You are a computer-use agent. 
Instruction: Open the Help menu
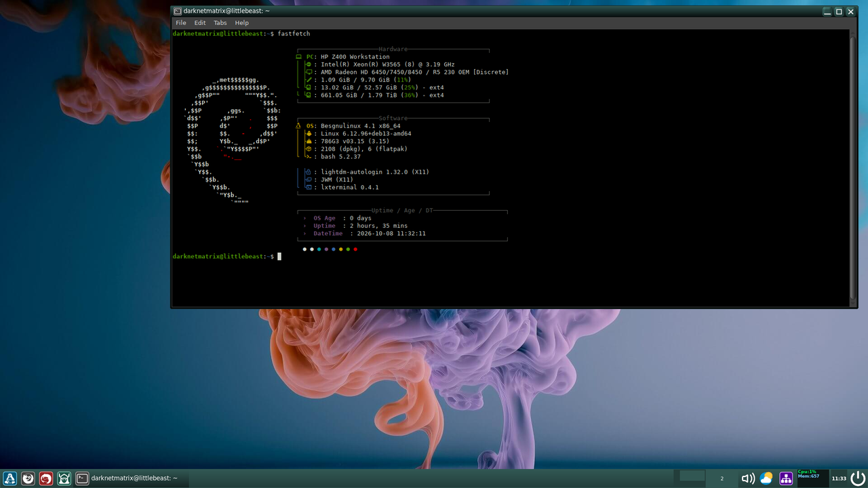(242, 22)
